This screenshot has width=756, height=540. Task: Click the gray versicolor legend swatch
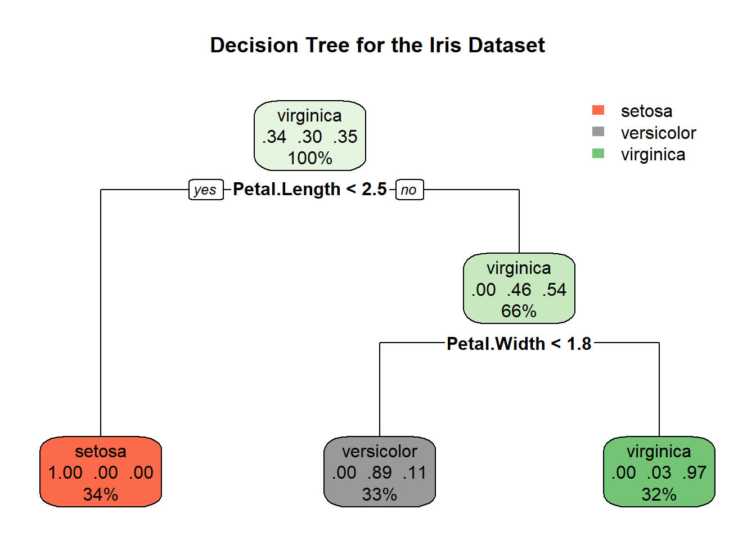(x=598, y=132)
